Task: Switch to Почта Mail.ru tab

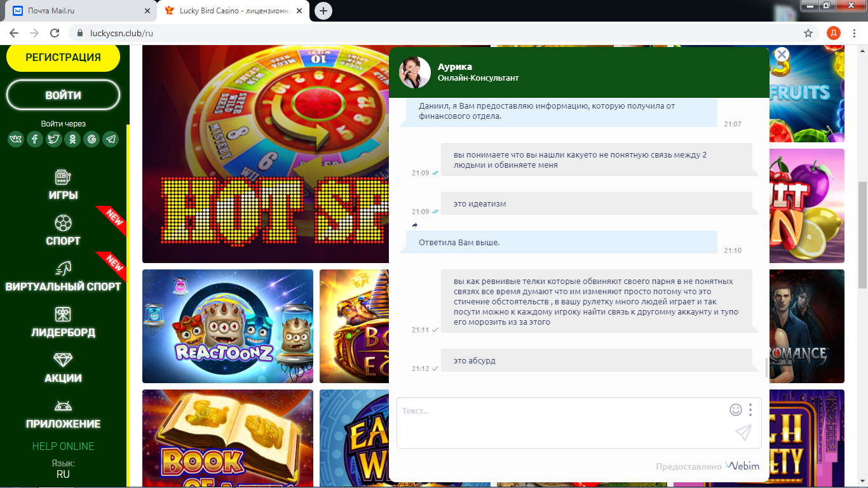Action: coord(79,11)
